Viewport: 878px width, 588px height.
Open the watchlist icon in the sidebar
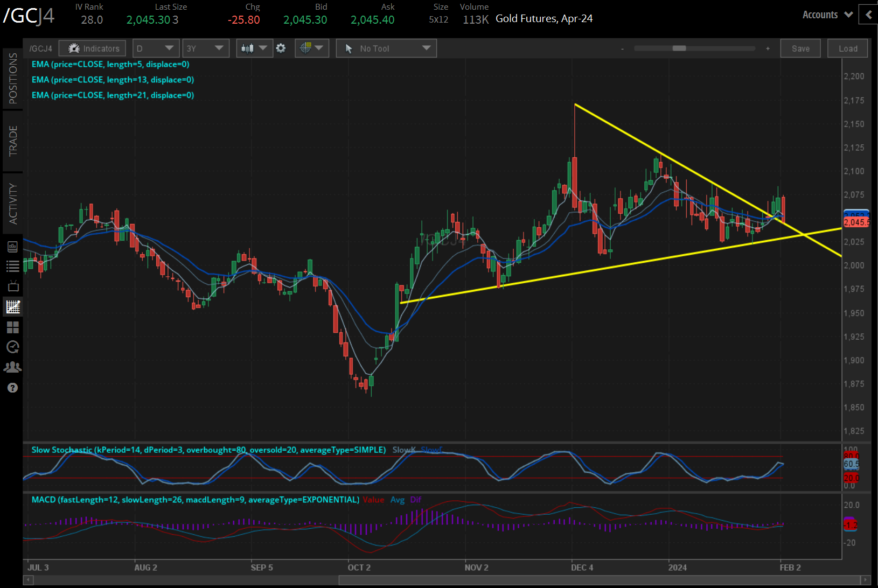[x=13, y=266]
